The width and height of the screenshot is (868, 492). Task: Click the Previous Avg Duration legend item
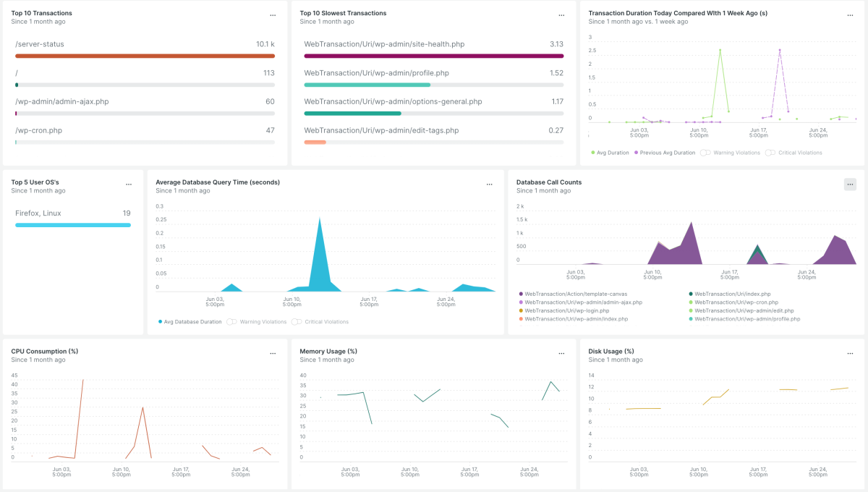666,153
